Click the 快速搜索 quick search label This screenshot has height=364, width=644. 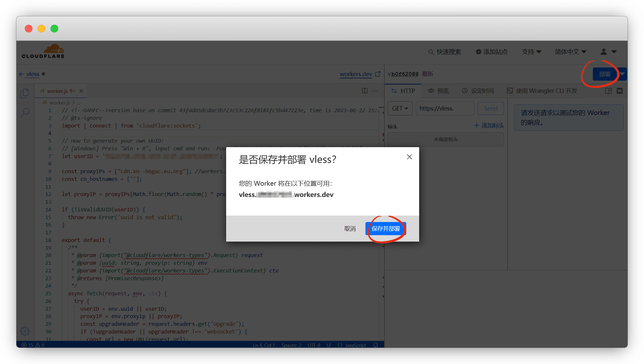[x=449, y=52]
